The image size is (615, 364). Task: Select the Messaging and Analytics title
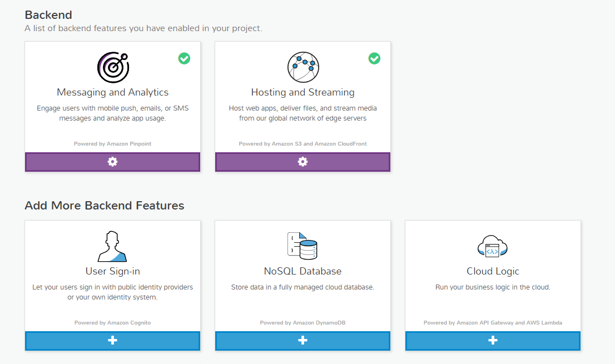tap(112, 92)
